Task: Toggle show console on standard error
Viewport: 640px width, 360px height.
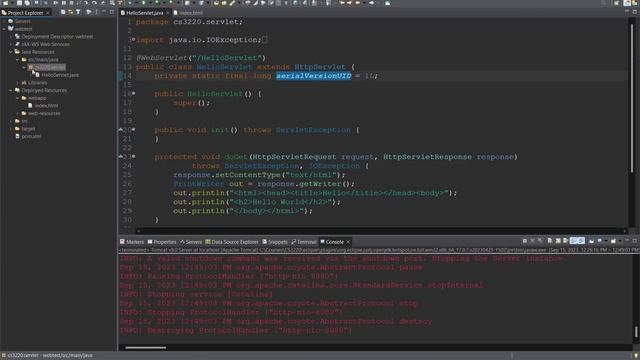Action: [581, 241]
